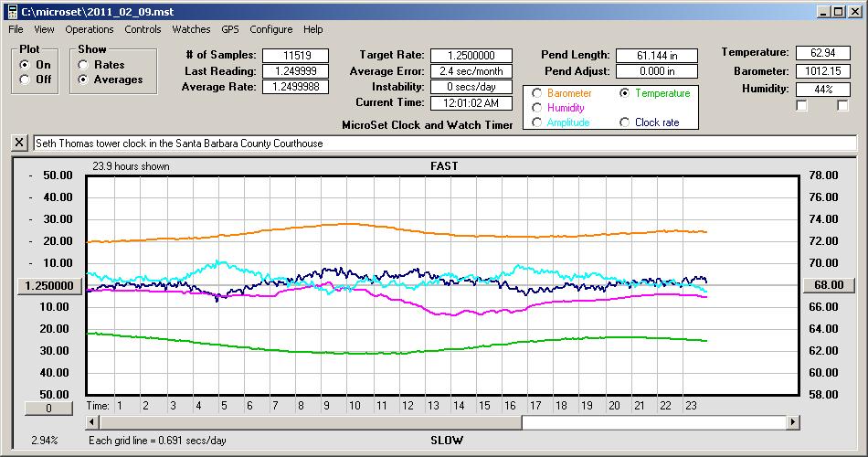This screenshot has width=868, height=457.
Task: Tick the left checkbox below Humidity field
Action: click(801, 105)
